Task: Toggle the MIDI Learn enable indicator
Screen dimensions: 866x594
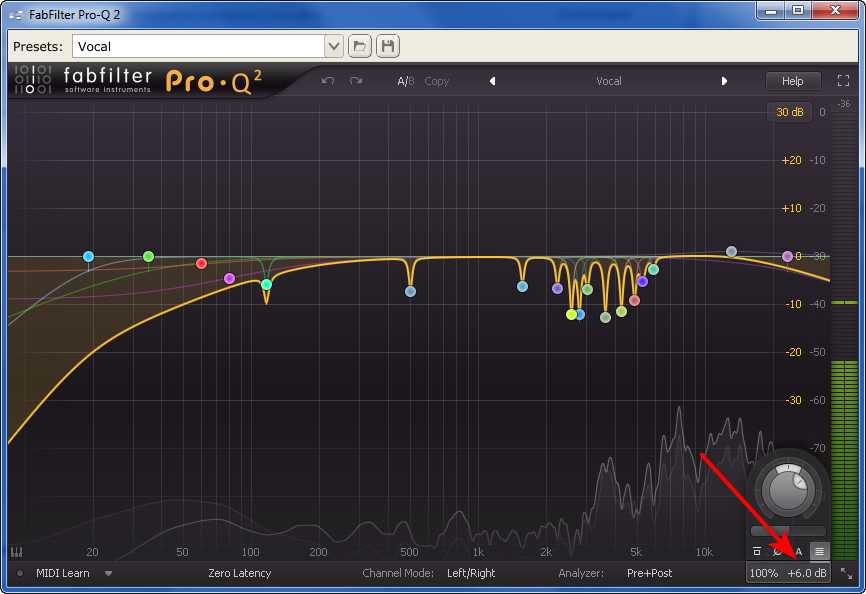Action: coord(20,573)
